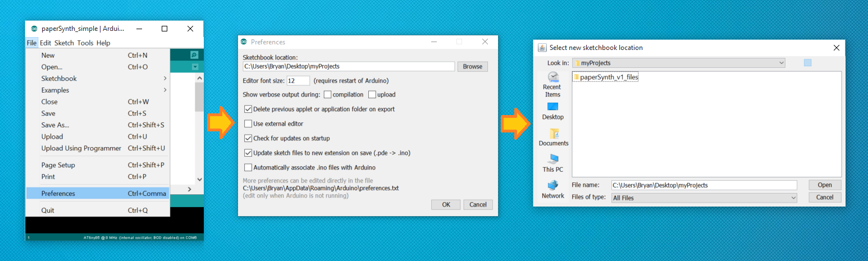Close the Preferences window with the X
The width and height of the screenshot is (868, 261).
(x=485, y=42)
